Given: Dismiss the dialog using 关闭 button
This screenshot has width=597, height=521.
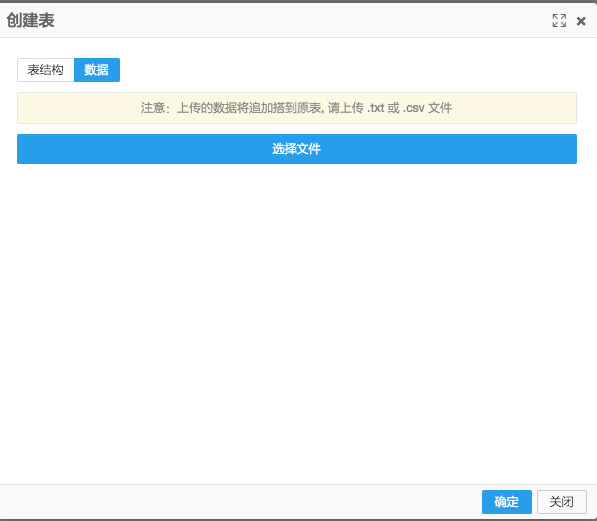Looking at the screenshot, I should coord(562,502).
